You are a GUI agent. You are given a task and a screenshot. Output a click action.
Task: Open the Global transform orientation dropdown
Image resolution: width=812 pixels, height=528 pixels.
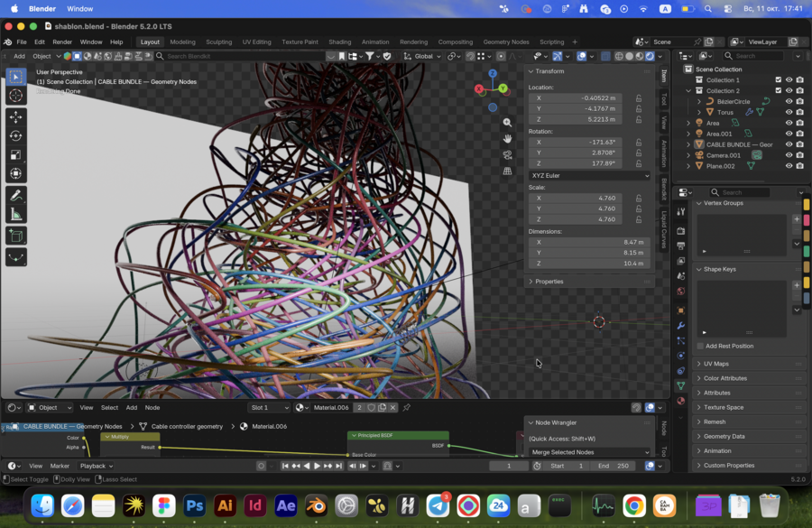pyautogui.click(x=422, y=56)
